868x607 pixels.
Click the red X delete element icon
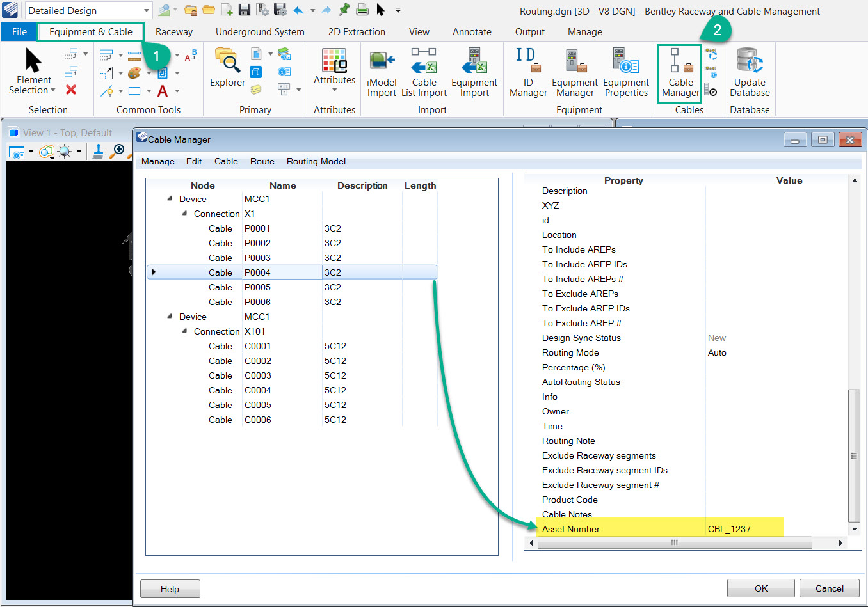coord(71,90)
